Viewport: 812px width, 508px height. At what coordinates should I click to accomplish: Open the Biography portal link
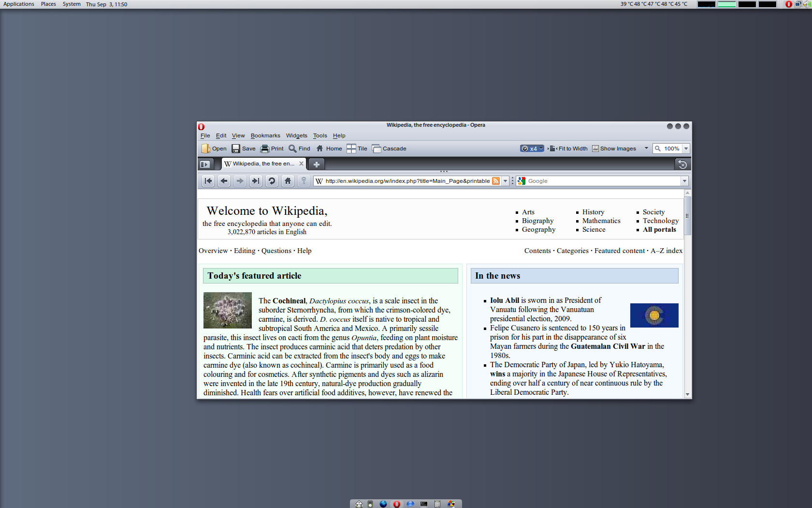[537, 221]
